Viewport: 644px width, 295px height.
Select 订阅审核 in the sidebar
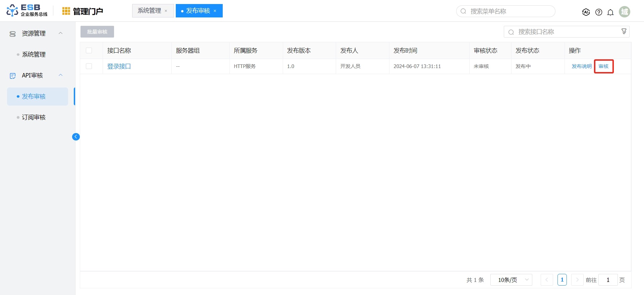[x=34, y=117]
